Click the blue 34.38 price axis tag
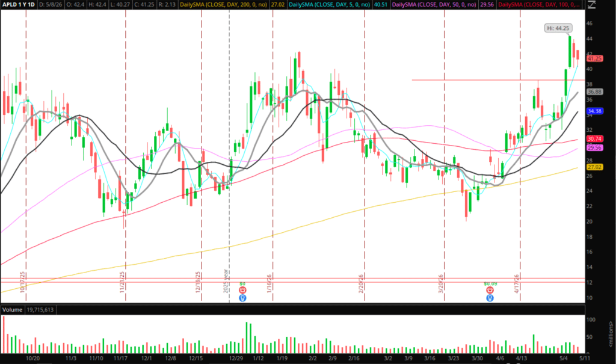The image size is (616, 364). (594, 111)
